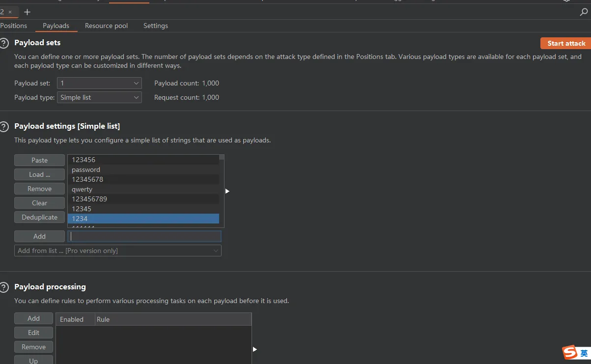Switch the IME language indicator 英
Image resolution: width=591 pixels, height=364 pixels.
pyautogui.click(x=584, y=353)
